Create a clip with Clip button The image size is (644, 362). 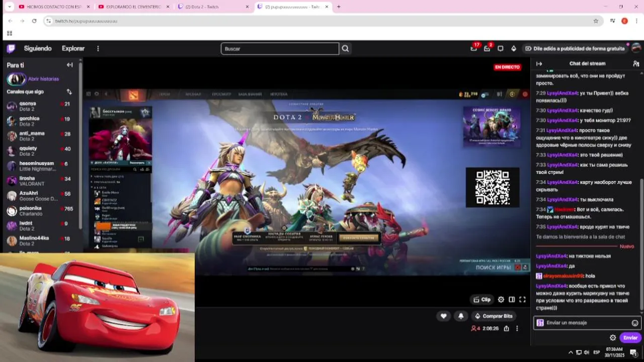point(481,300)
